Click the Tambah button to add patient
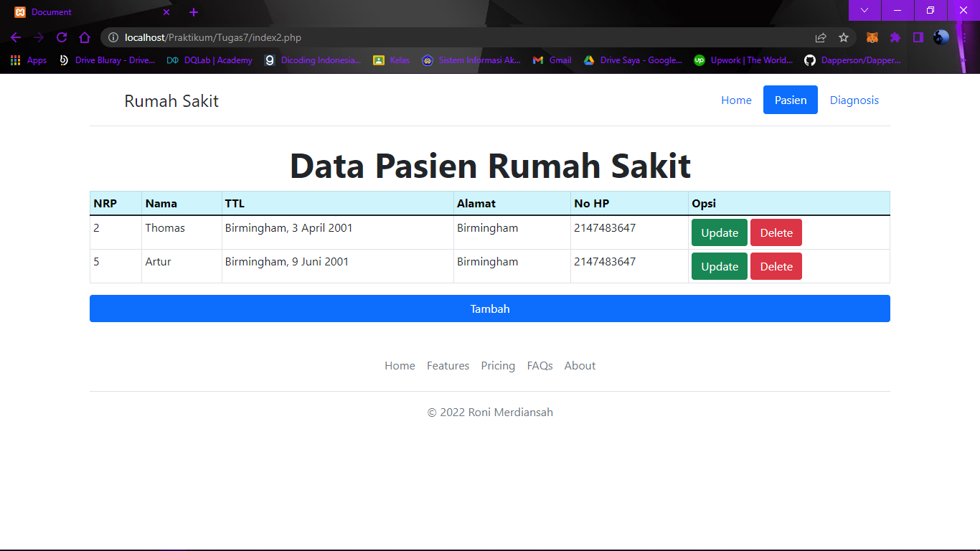 coord(490,309)
